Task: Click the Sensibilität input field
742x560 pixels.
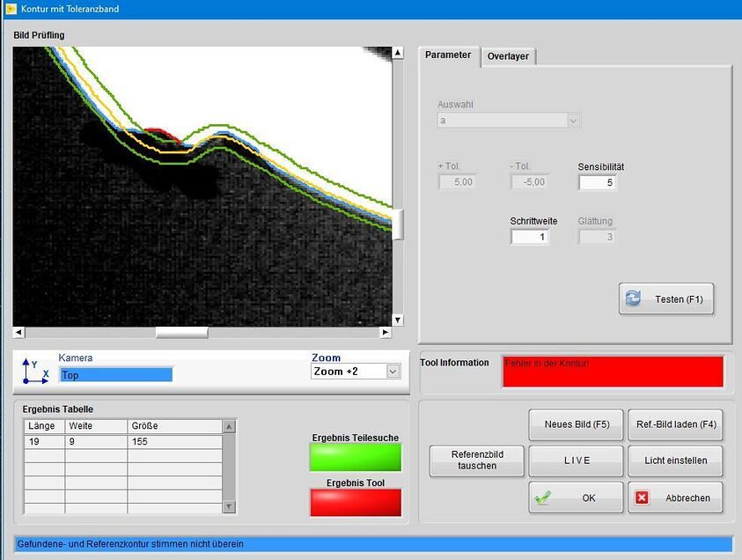Action: tap(597, 182)
